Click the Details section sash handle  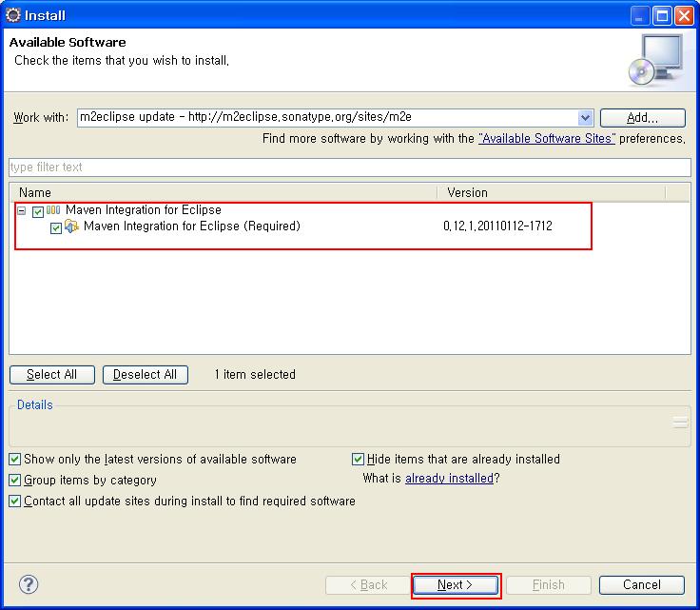[x=680, y=422]
